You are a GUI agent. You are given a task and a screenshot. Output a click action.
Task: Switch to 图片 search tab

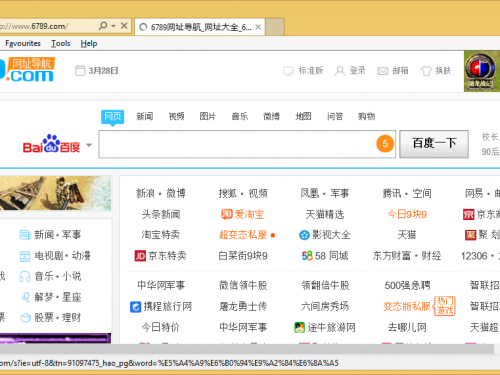tap(208, 116)
